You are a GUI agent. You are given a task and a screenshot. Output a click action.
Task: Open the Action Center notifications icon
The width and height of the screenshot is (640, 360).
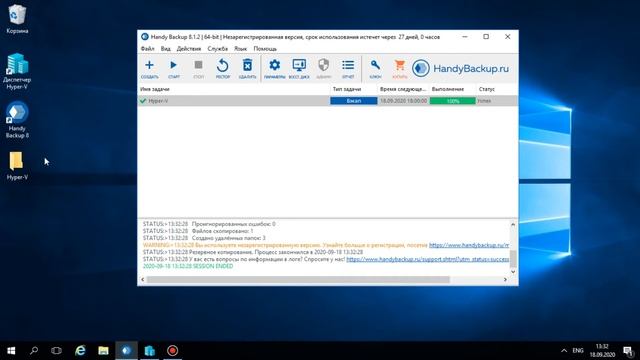pyautogui.click(x=628, y=351)
